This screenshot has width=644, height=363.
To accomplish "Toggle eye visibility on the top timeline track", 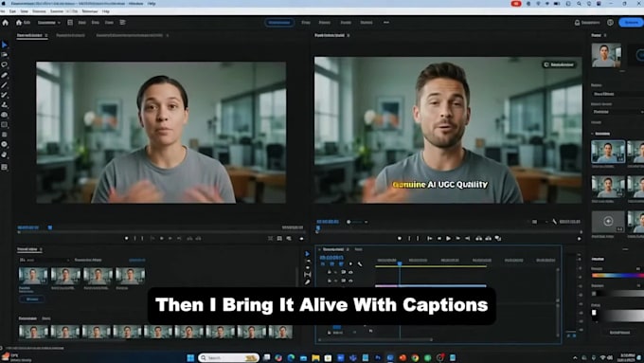I will 350,272.
